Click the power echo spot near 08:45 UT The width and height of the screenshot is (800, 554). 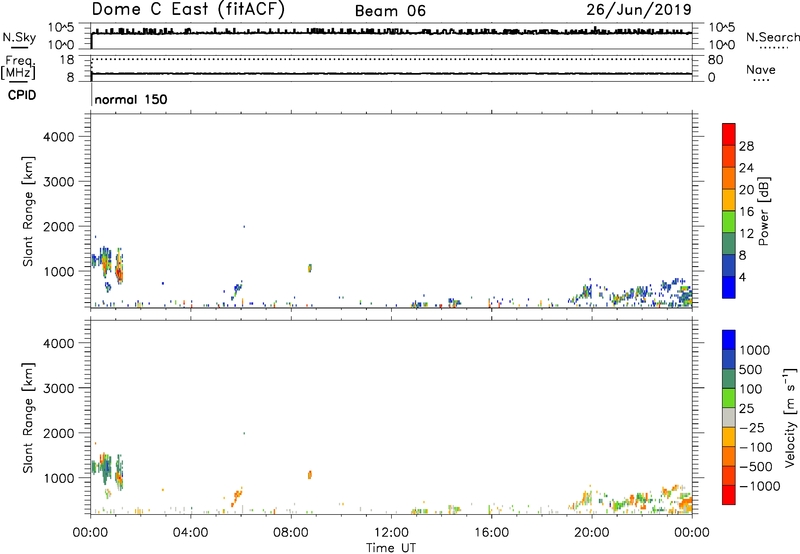click(x=310, y=268)
